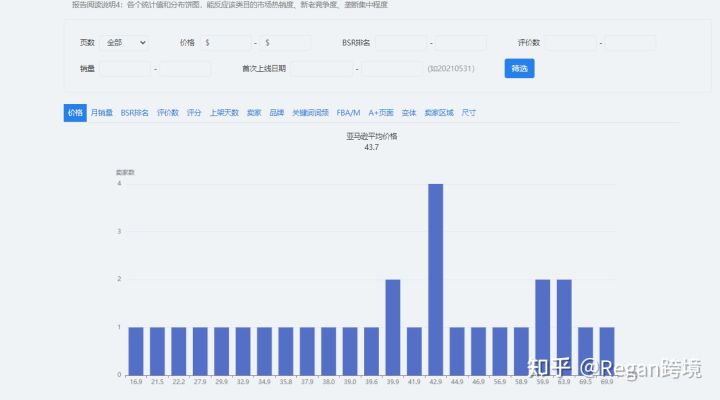The width and height of the screenshot is (720, 400).
Task: Click the chart bar for price 21.5
Action: pos(157,351)
